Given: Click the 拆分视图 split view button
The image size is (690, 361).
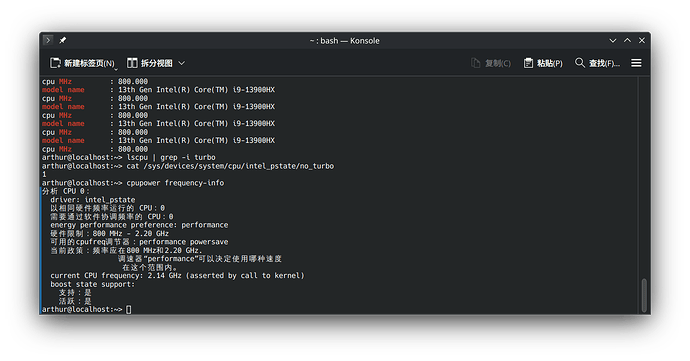Looking at the screenshot, I should [x=150, y=63].
